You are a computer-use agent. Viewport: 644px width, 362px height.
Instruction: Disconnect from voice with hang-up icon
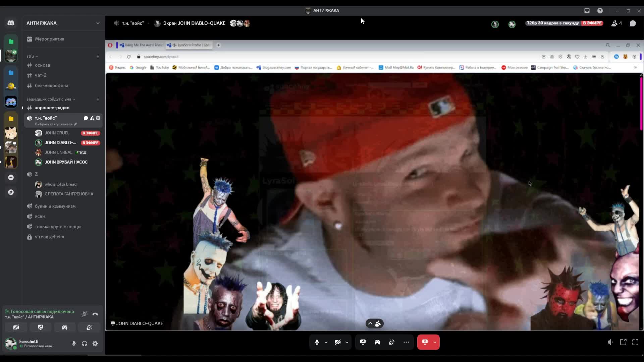click(x=95, y=314)
